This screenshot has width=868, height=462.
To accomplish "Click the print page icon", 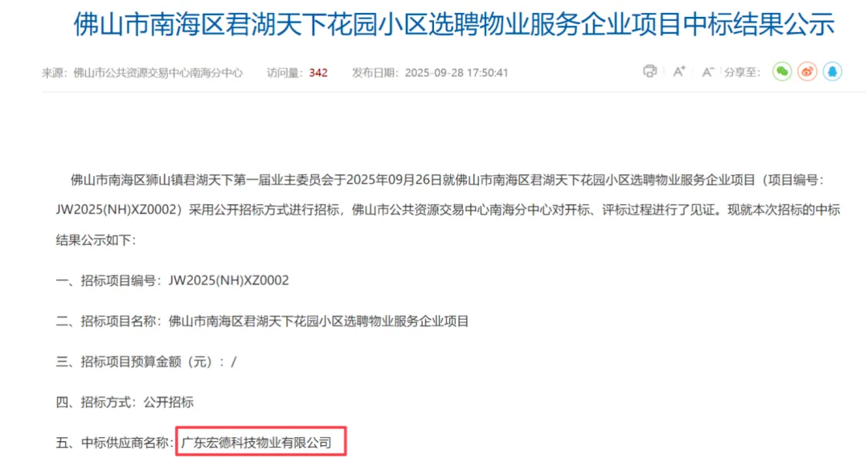I will pos(650,72).
